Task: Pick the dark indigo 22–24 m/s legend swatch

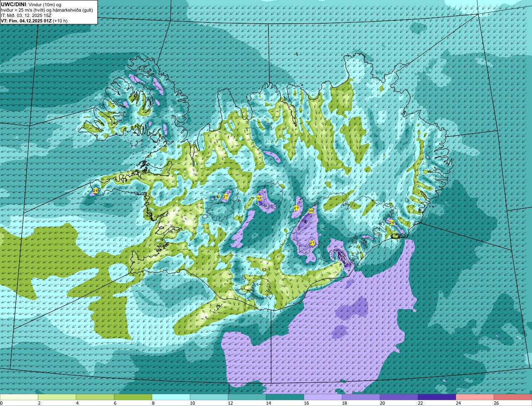Action: point(437,397)
